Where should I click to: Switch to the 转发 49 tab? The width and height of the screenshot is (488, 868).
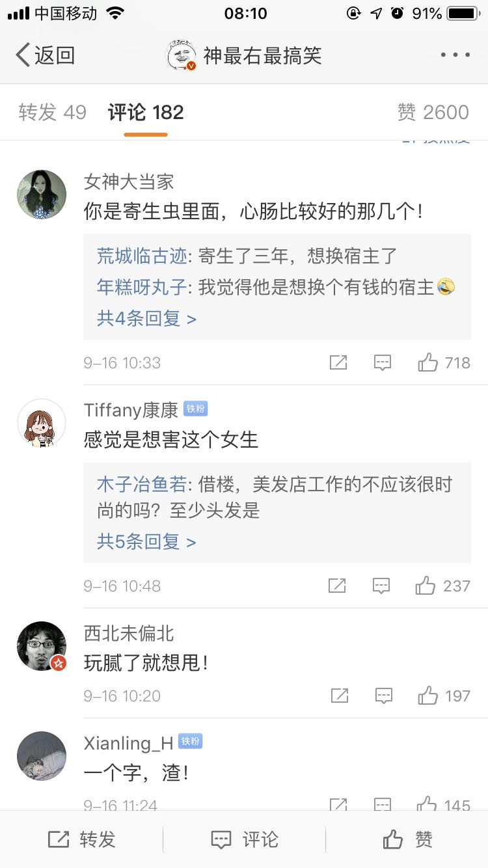click(52, 113)
